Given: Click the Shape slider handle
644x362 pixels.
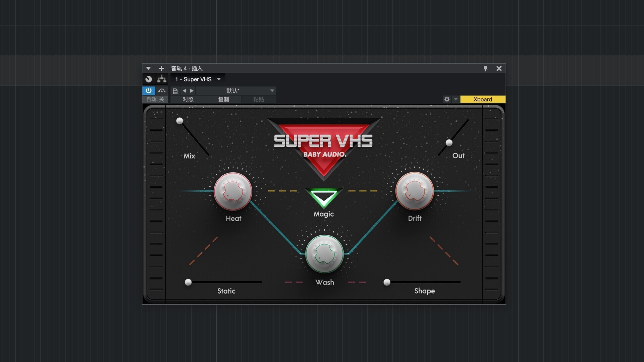Looking at the screenshot, I should (x=387, y=282).
